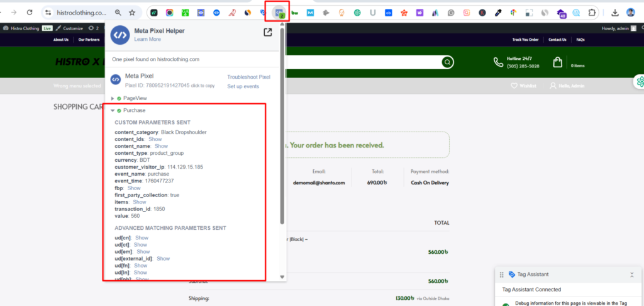Open Pixel Helper in a pop-out window
Screen dimensions: 644x306
(267, 33)
